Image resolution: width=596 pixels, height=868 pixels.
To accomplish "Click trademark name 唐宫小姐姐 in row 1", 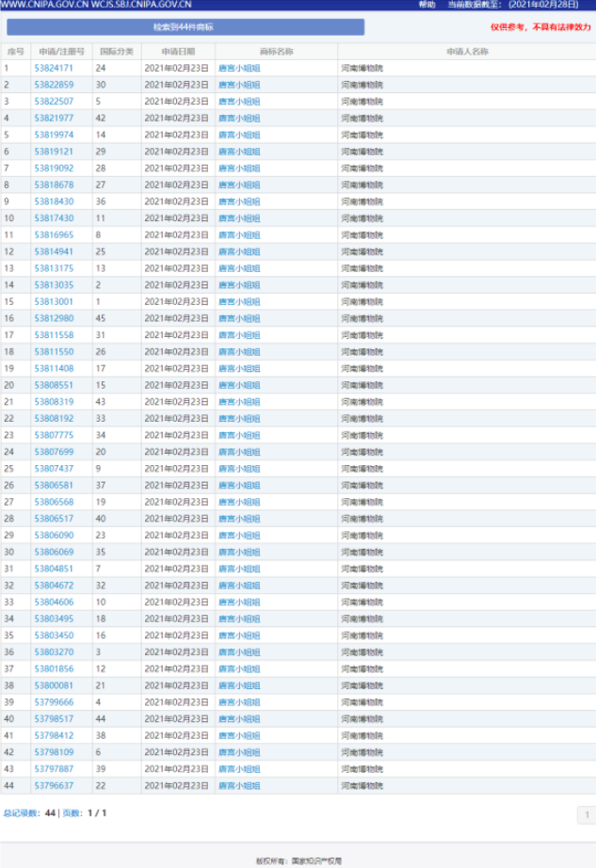I will pyautogui.click(x=239, y=69).
